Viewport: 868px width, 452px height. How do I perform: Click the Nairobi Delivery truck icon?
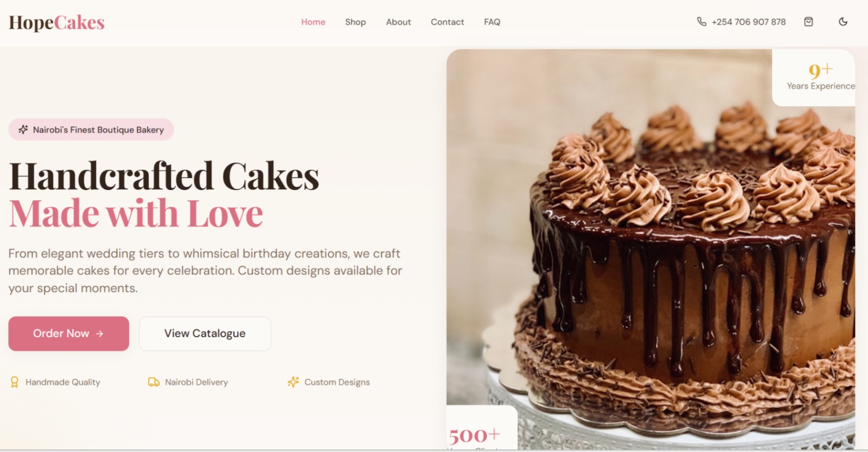click(154, 382)
